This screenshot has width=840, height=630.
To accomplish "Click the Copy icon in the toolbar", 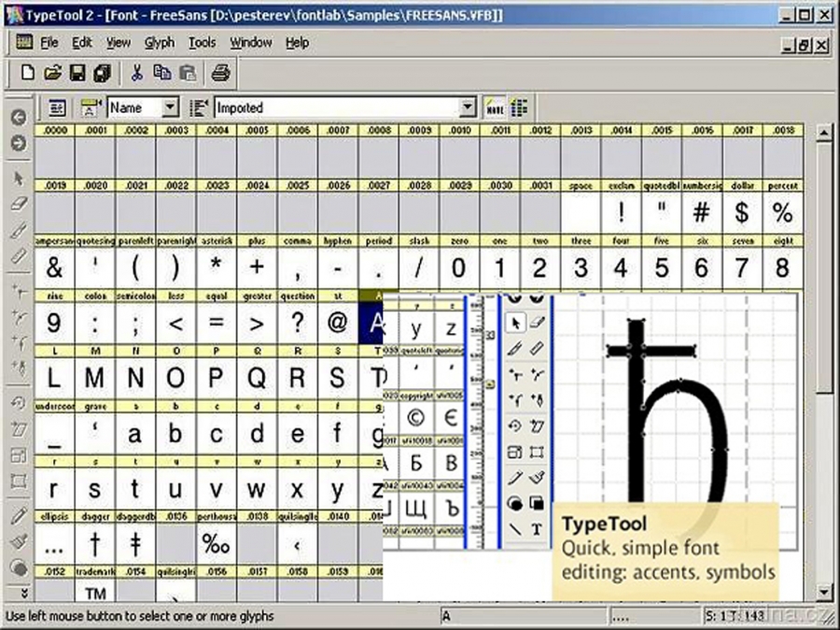I will tap(162, 72).
